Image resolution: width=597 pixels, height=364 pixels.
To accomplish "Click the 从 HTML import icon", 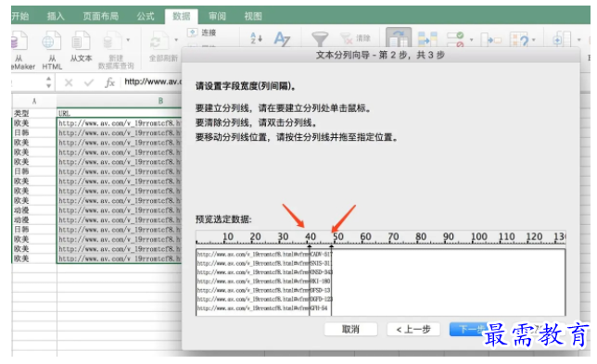I will pos(52,41).
